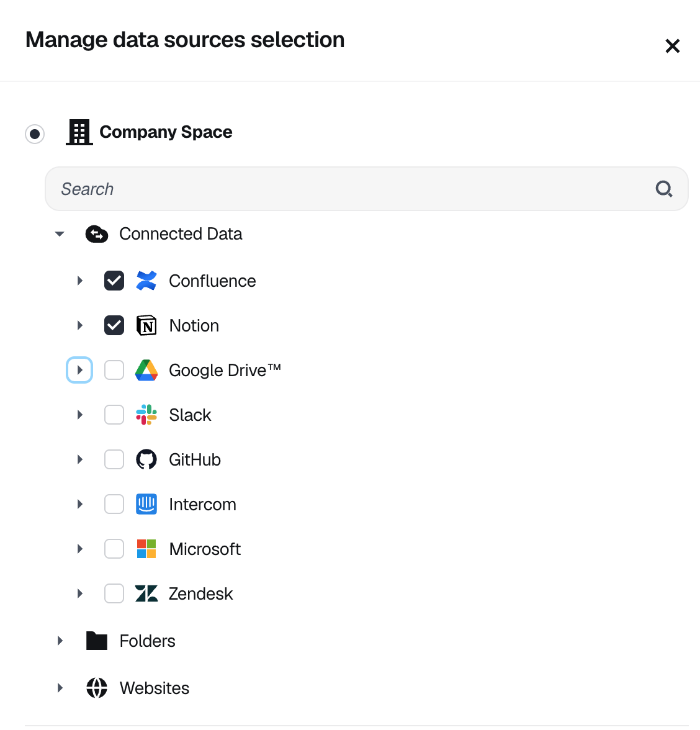Enable the Slack data source checkbox
The height and width of the screenshot is (730, 700).
pos(114,415)
